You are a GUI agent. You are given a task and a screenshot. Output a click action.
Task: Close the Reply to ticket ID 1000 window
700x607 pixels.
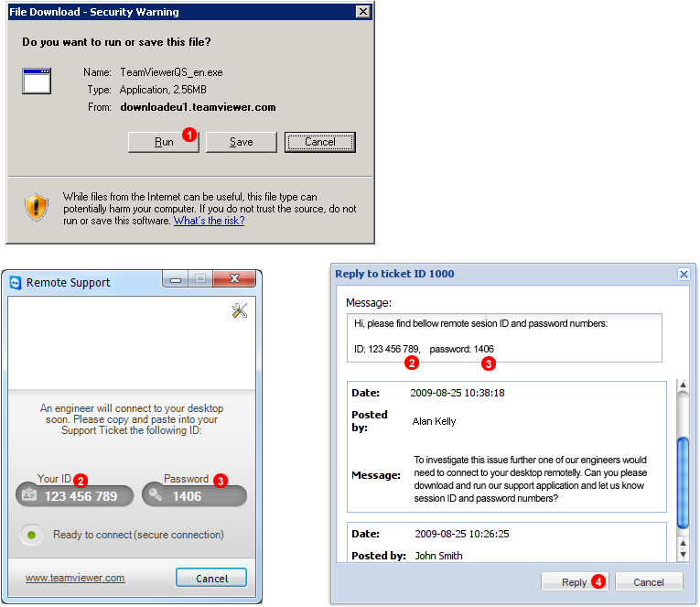(683, 274)
